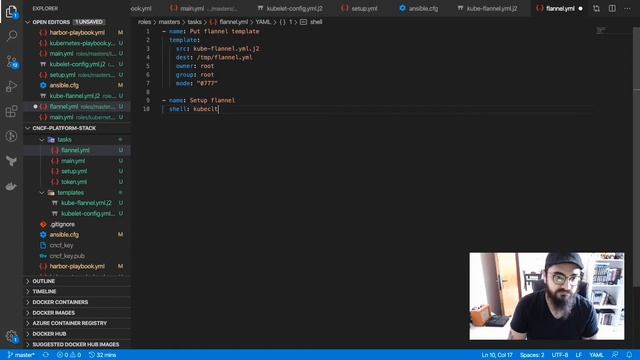
Task: Click the Split Editor icon
Action: pos(612,8)
